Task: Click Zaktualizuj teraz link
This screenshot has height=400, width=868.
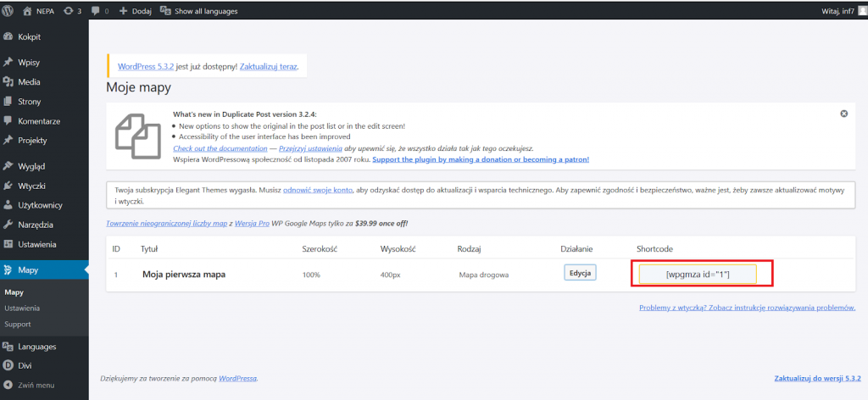Action: 269,66
